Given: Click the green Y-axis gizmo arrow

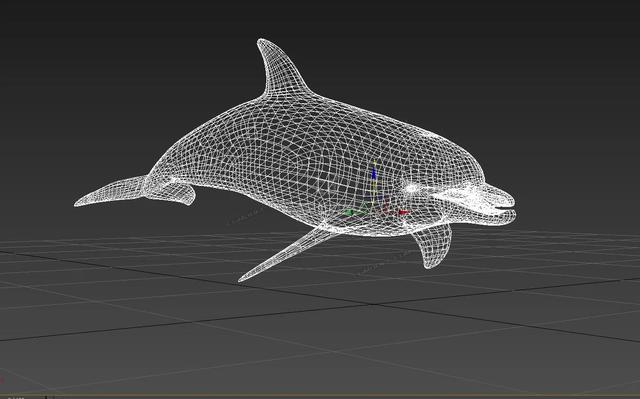Looking at the screenshot, I should coord(348,212).
